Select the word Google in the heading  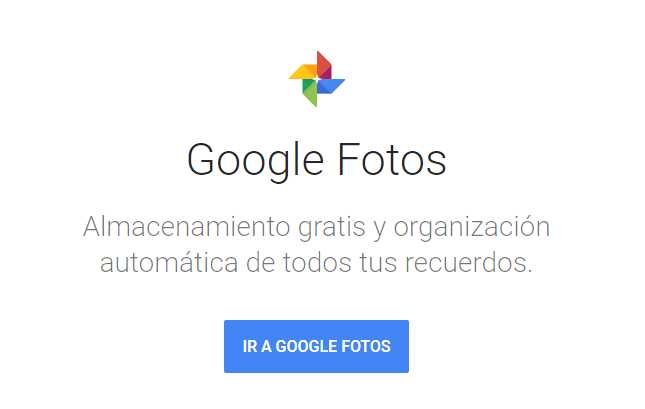pyautogui.click(x=255, y=162)
